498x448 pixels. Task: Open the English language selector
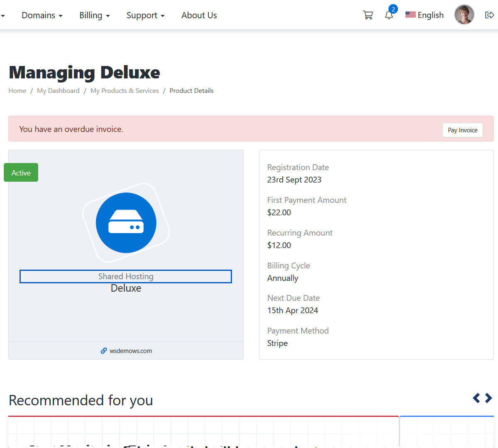pyautogui.click(x=425, y=15)
